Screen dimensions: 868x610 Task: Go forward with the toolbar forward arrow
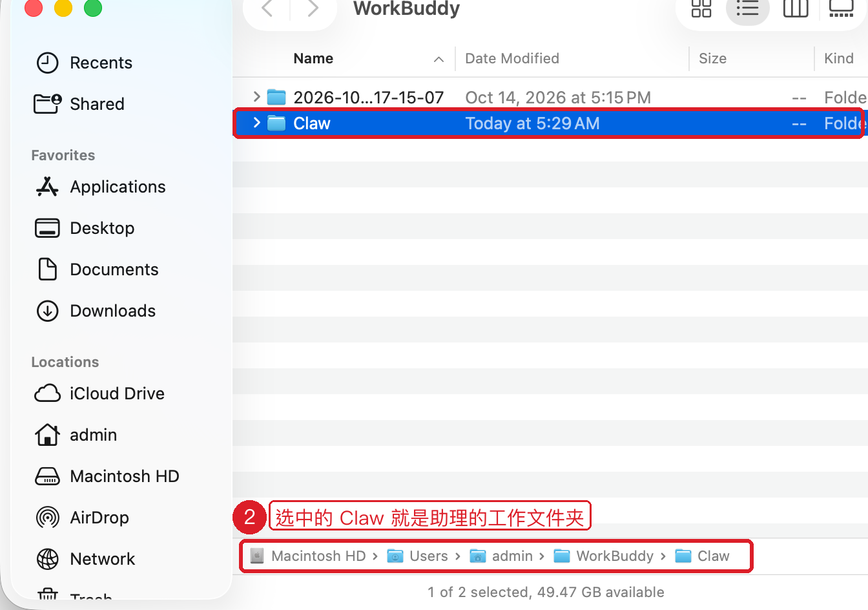[x=313, y=8]
